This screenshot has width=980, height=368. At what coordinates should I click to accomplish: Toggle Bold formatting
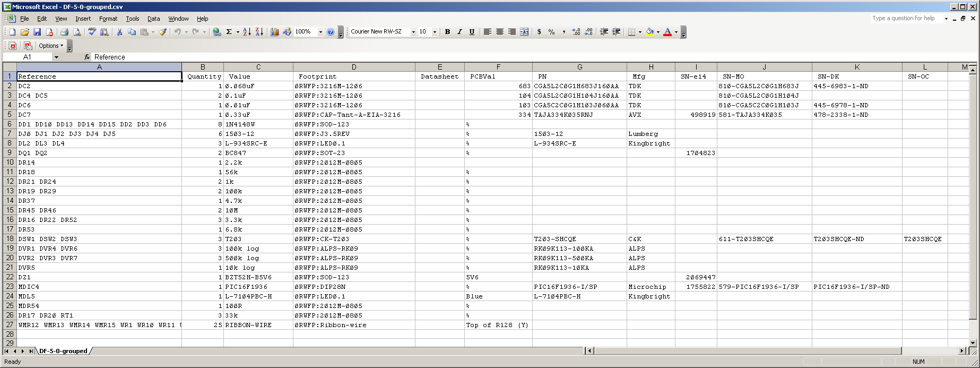pos(447,32)
